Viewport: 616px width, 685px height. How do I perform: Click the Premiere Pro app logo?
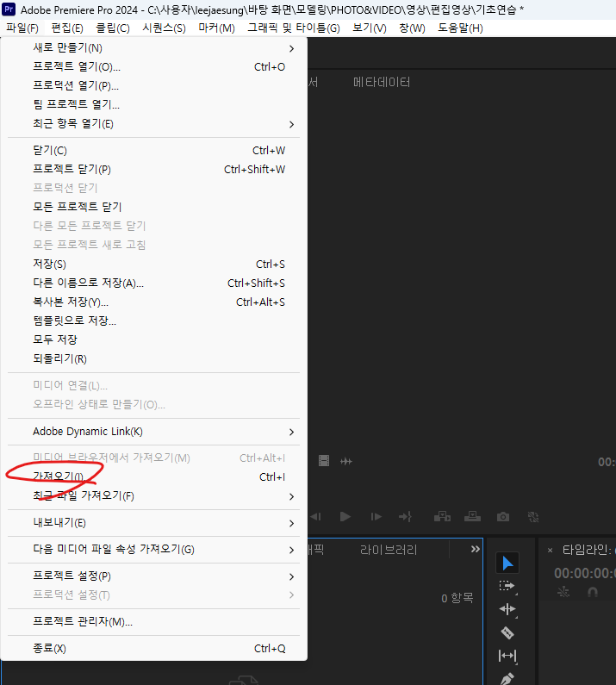point(9,9)
